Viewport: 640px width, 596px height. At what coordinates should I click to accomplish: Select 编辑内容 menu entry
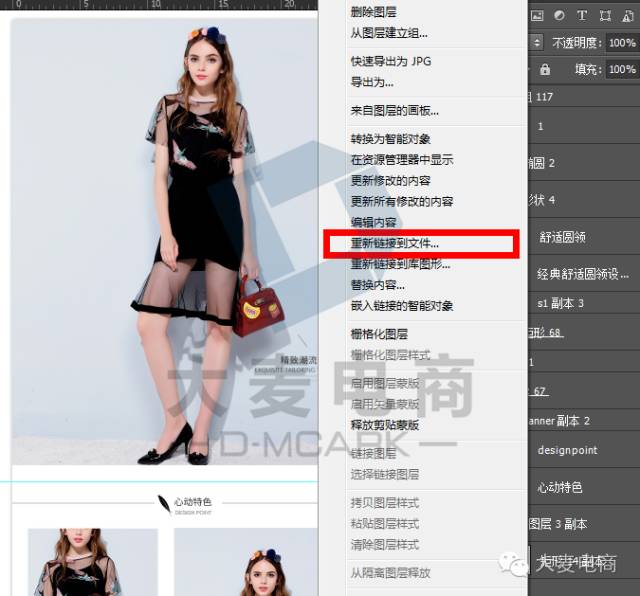pyautogui.click(x=373, y=222)
